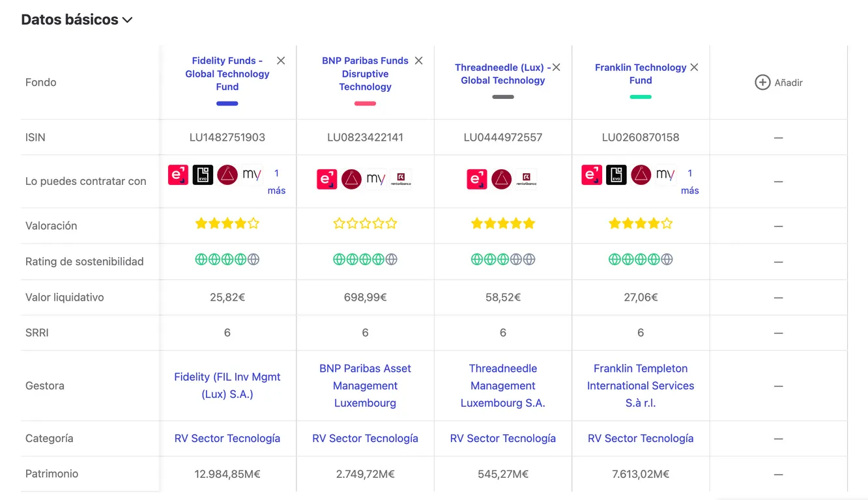
Task: Click the pink "e" broker icon for Franklin Technology Fund
Action: tap(591, 175)
